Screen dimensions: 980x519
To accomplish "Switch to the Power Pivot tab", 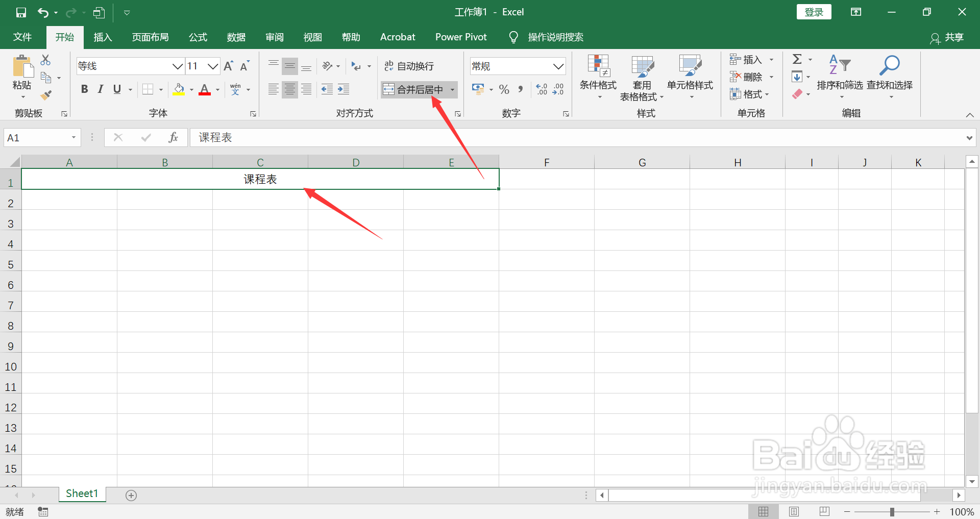I will (x=461, y=37).
